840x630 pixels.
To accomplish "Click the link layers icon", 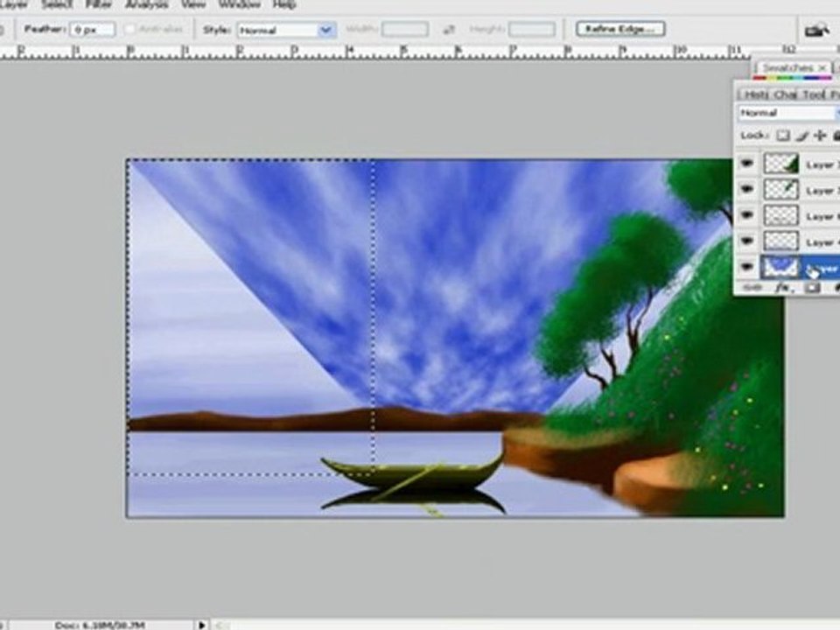I will point(752,288).
